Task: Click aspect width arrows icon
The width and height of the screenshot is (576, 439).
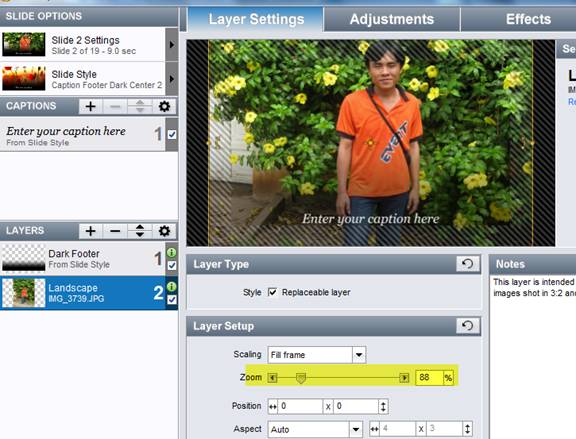Action: (374, 429)
